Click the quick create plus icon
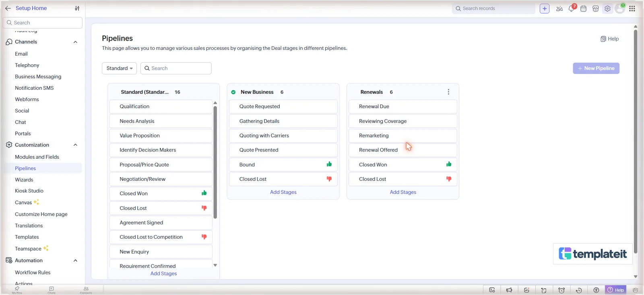The image size is (644, 295). [544, 8]
